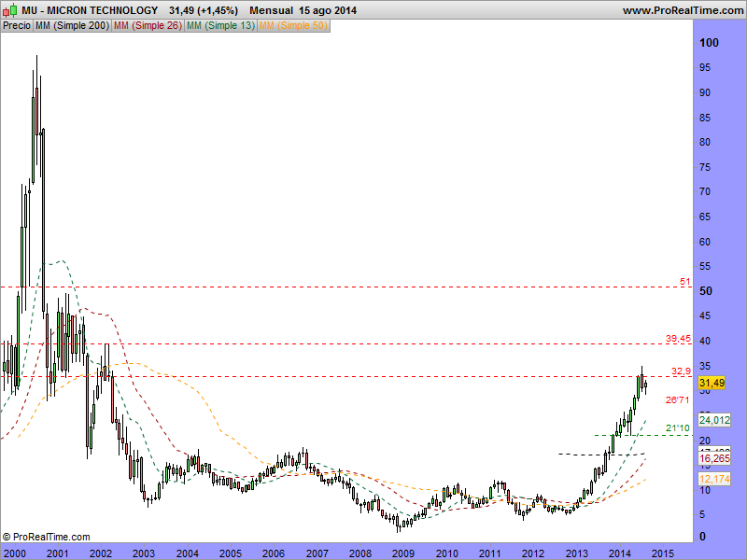
Task: Select the red 51 resistance level label
Action: [x=685, y=282]
